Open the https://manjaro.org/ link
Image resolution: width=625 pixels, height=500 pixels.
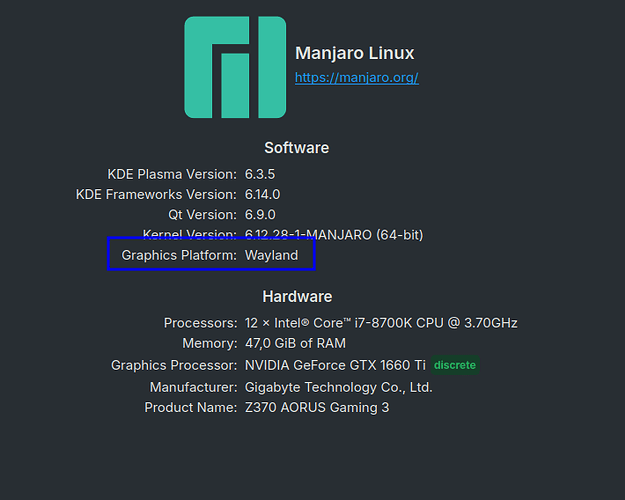click(x=357, y=77)
